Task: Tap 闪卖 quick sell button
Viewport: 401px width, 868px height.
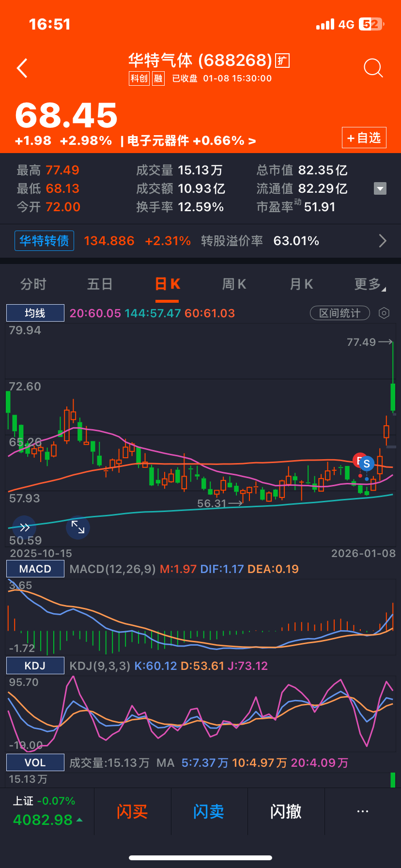Action: [209, 811]
